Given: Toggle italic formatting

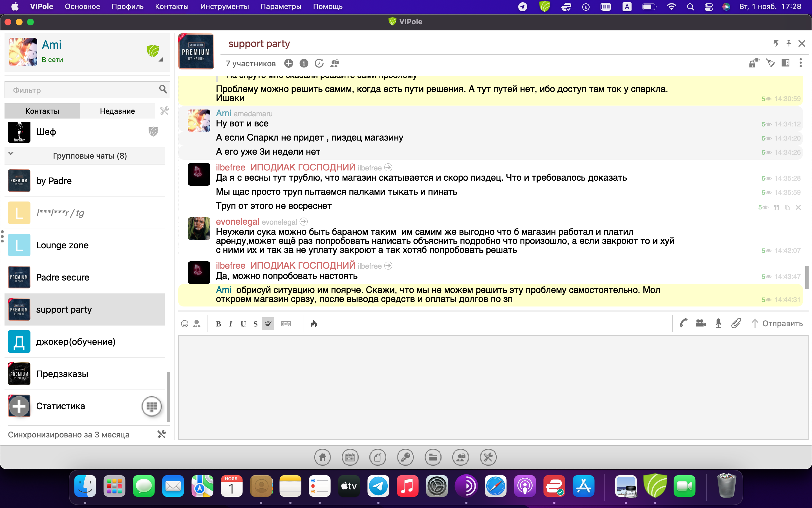Looking at the screenshot, I should pyautogui.click(x=231, y=324).
